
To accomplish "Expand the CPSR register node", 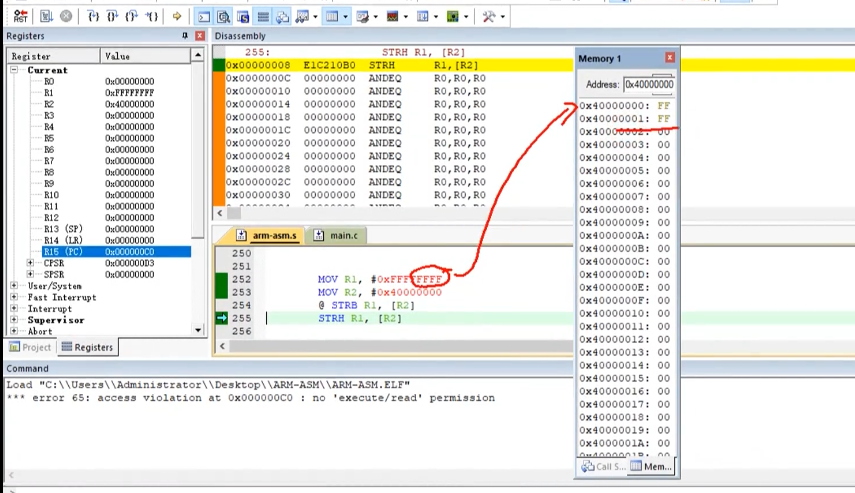I will coord(31,263).
